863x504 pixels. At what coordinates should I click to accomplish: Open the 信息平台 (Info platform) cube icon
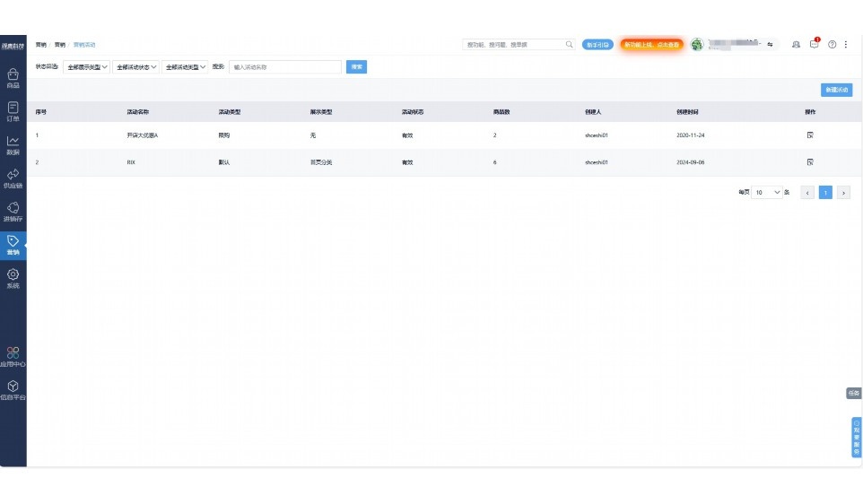[13, 388]
